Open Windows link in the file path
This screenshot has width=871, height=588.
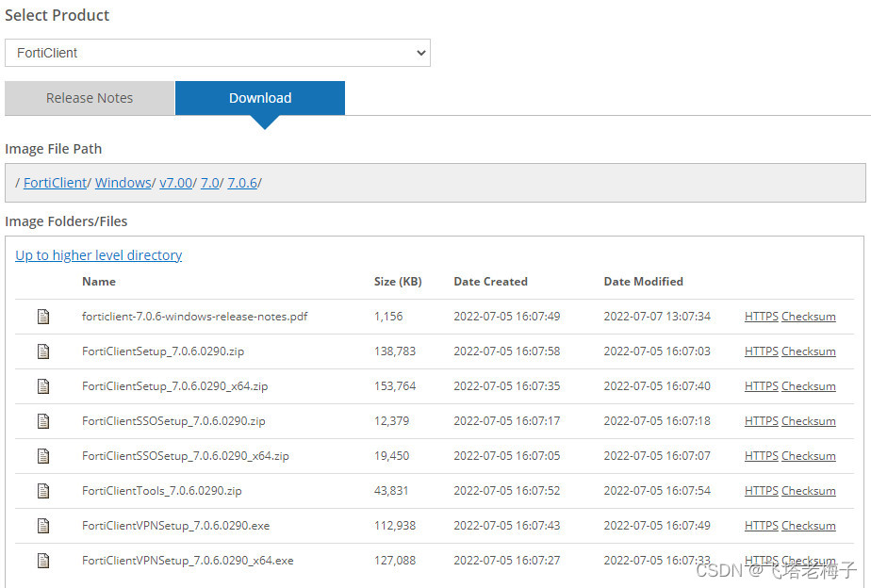point(123,183)
